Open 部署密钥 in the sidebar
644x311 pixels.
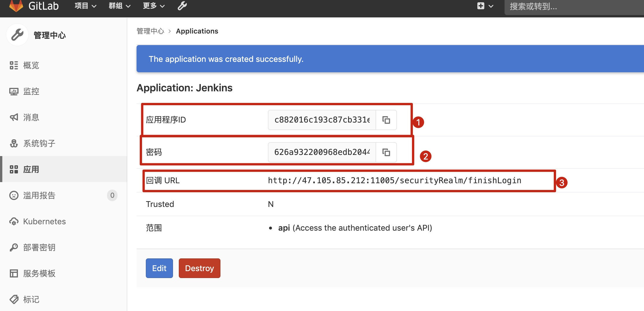click(63, 247)
